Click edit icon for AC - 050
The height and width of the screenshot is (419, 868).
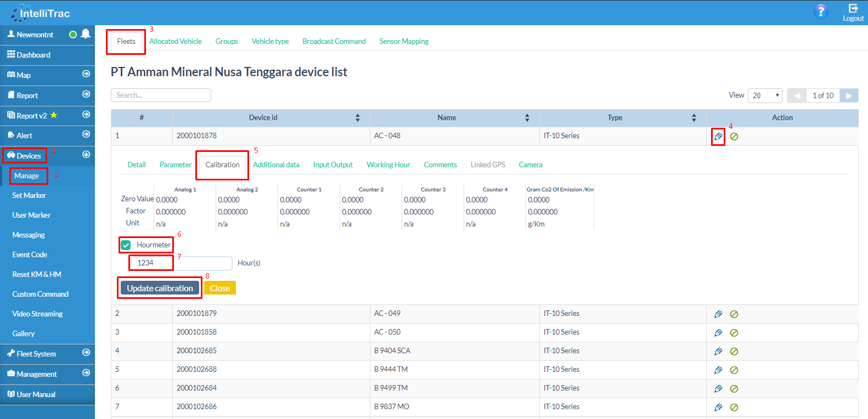(x=718, y=333)
